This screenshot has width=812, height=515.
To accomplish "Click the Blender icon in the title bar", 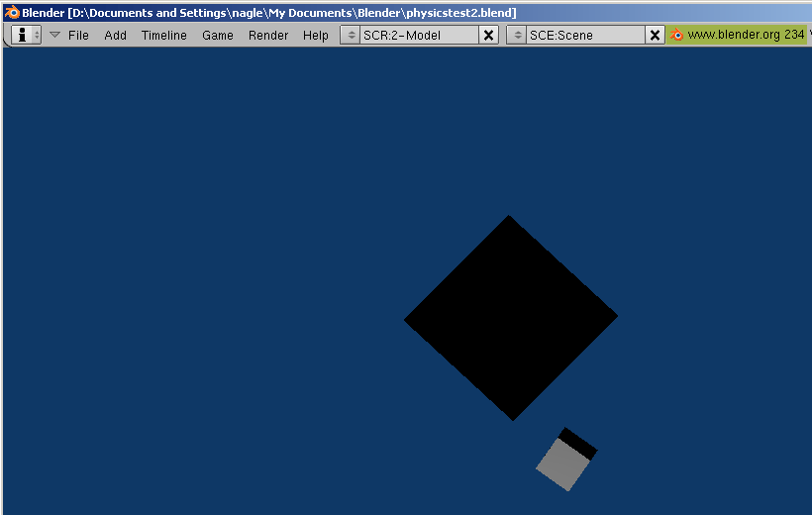I will 12,13.
